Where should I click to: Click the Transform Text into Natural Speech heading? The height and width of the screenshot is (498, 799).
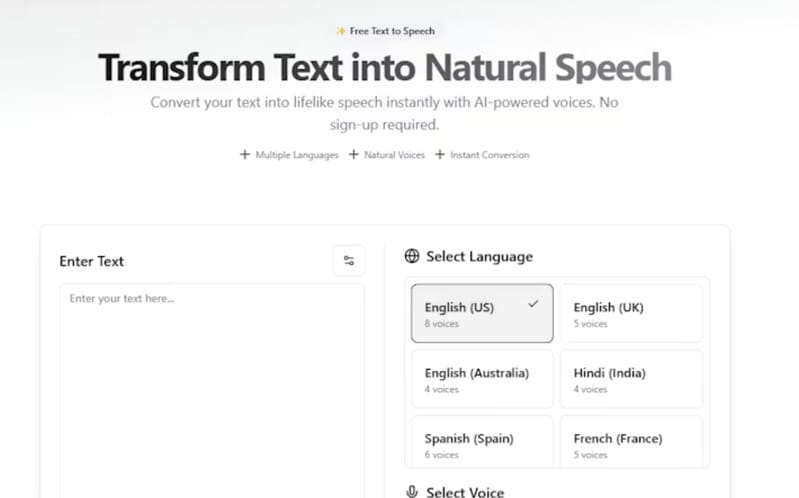[x=385, y=68]
